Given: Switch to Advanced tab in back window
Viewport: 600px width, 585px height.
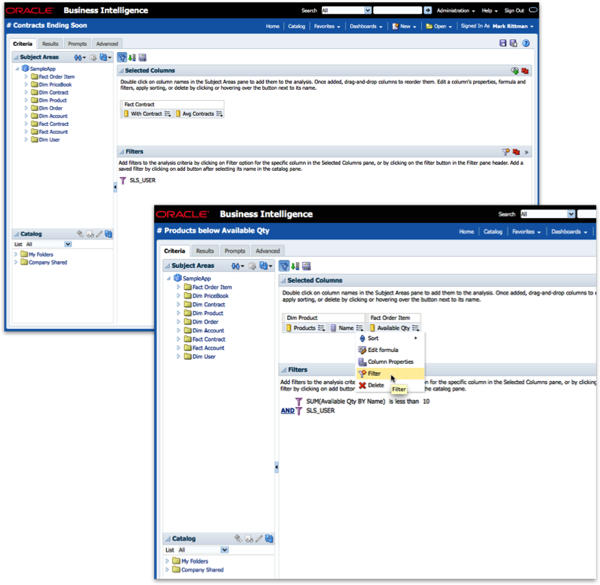Looking at the screenshot, I should click(x=107, y=44).
